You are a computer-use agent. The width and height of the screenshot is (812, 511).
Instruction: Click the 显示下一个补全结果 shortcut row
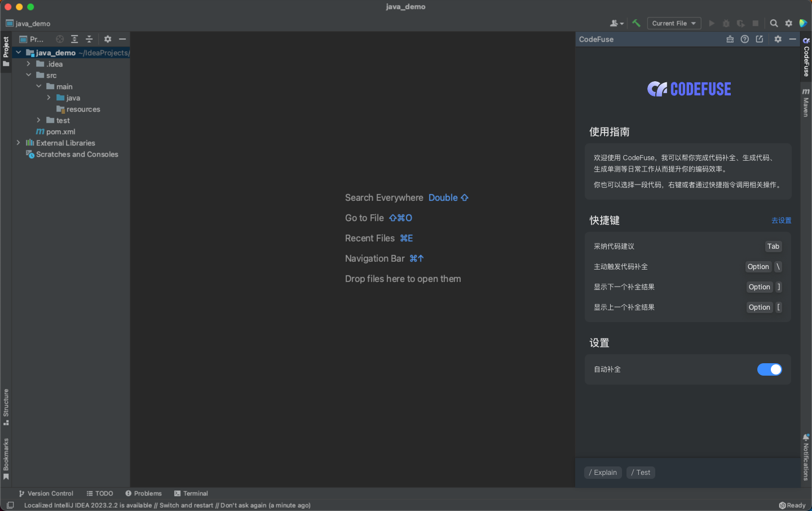[687, 287]
